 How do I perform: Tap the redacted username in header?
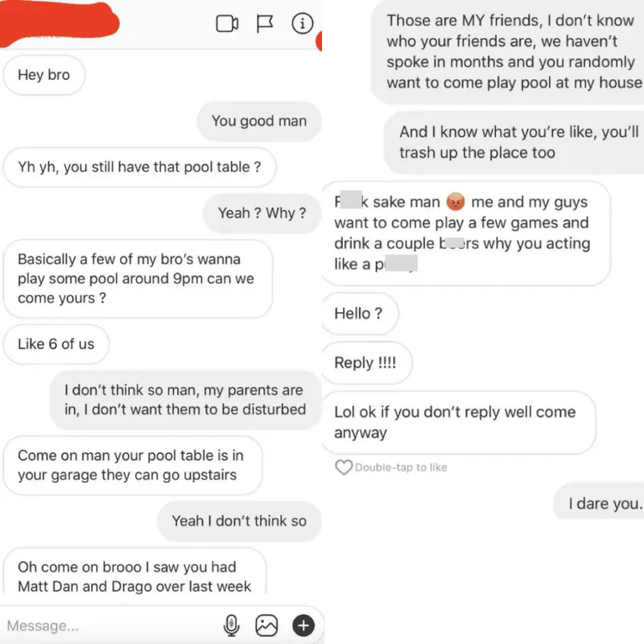pyautogui.click(x=60, y=24)
